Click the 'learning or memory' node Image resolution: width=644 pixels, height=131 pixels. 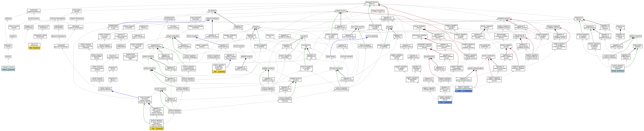[x=8, y=46]
